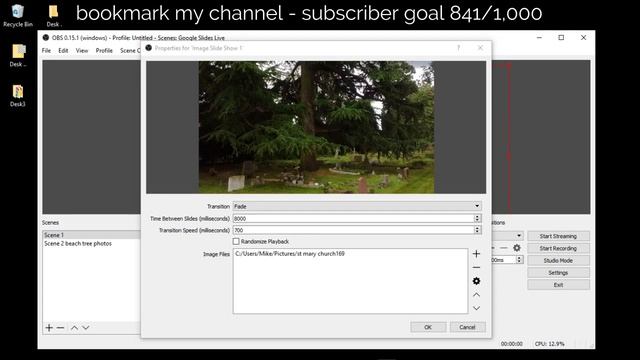Screen dimensions: 640x360
Task: Select Scene 2 beach tree photos
Action: [78, 244]
